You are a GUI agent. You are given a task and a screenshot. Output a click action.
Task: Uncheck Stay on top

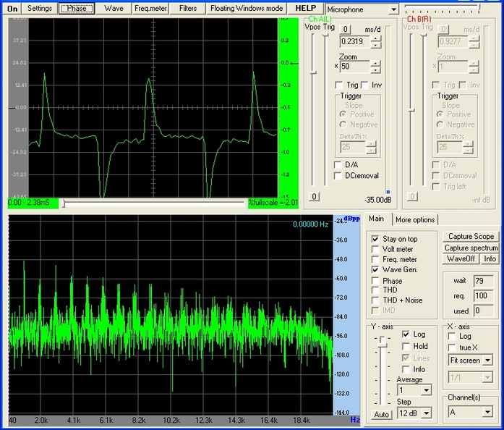click(375, 239)
